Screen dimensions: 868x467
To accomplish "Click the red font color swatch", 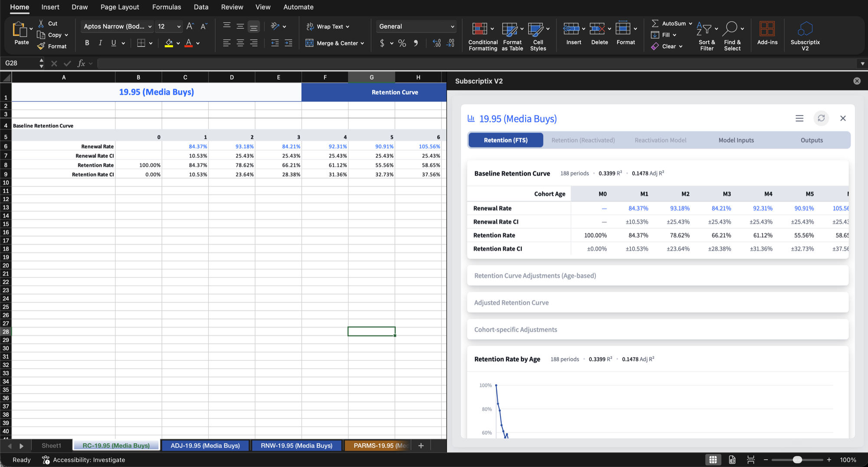I will pos(188,43).
